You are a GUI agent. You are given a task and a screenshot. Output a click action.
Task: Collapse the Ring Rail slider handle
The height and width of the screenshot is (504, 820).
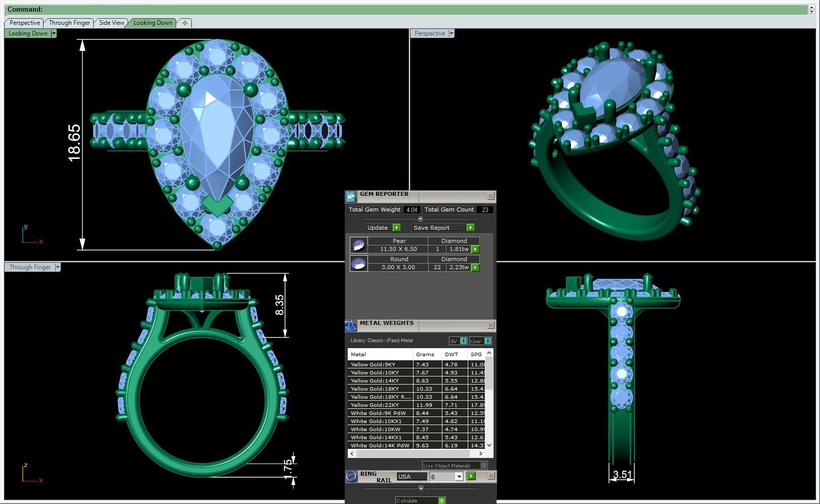421,488
